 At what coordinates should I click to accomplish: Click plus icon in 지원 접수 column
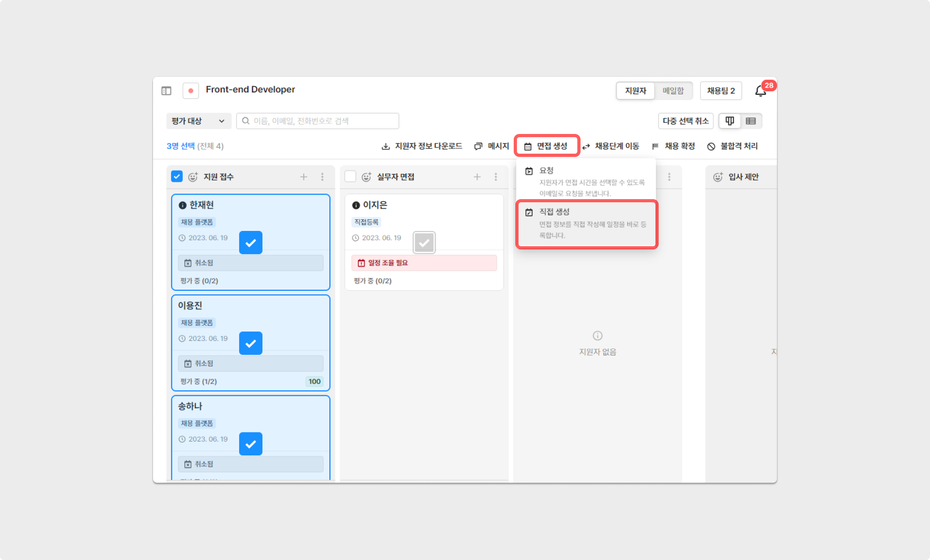(304, 177)
